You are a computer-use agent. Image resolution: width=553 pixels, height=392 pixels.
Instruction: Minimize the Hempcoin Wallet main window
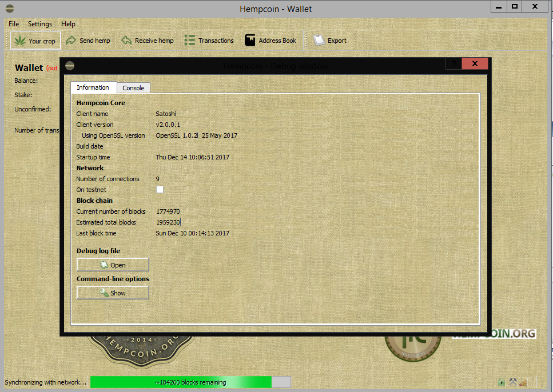coord(499,7)
